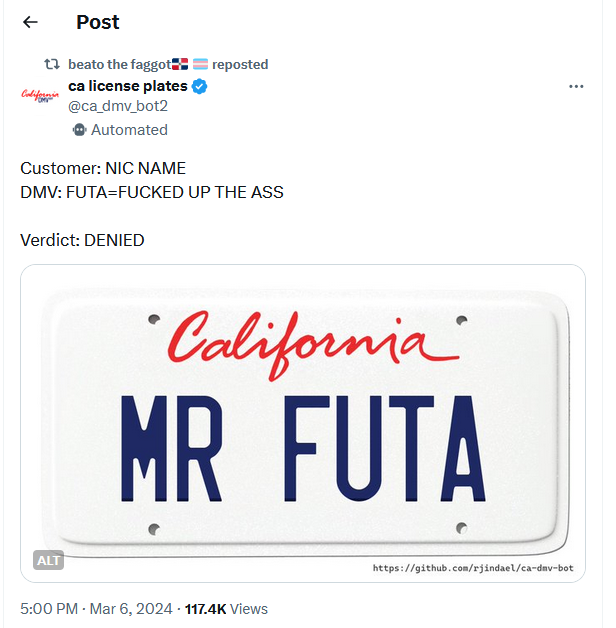Click the blue verified checkmark badge
616x628 pixels.
click(200, 86)
